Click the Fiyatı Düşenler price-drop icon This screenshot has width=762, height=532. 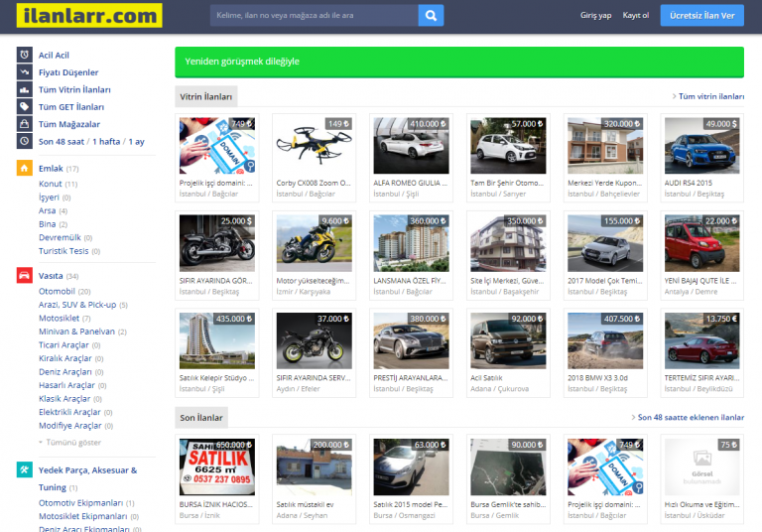coord(24,72)
